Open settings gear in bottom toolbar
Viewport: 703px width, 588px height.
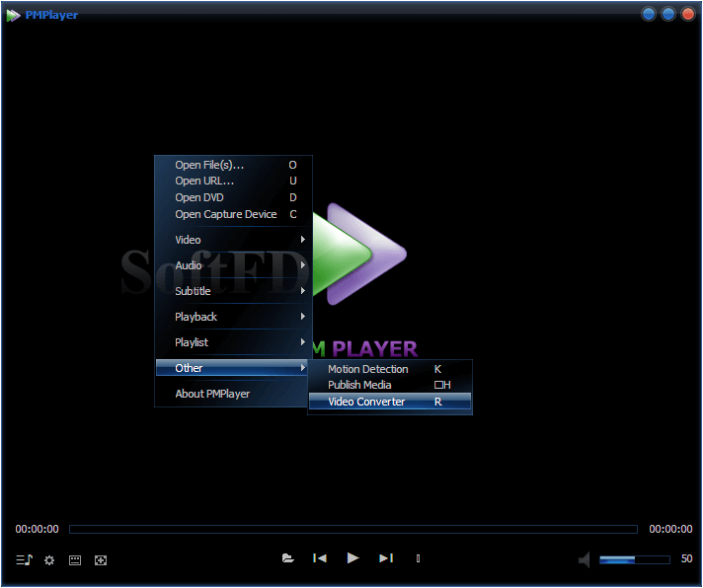49,560
